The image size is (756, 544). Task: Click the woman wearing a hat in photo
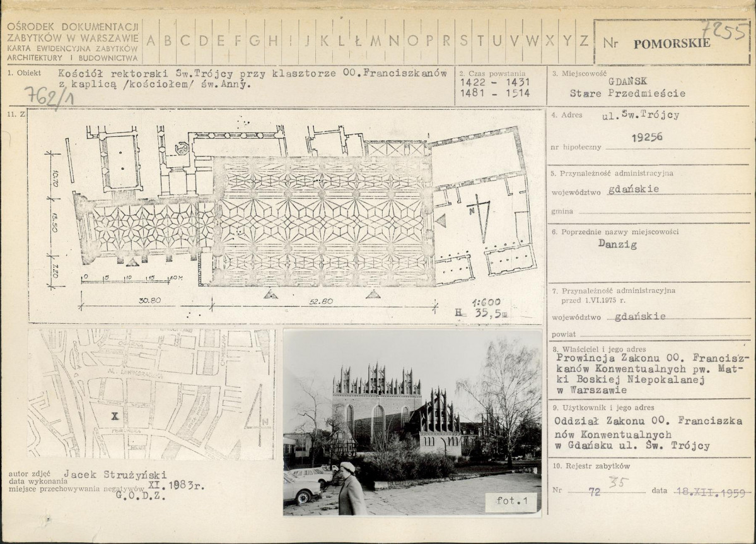pos(351,490)
